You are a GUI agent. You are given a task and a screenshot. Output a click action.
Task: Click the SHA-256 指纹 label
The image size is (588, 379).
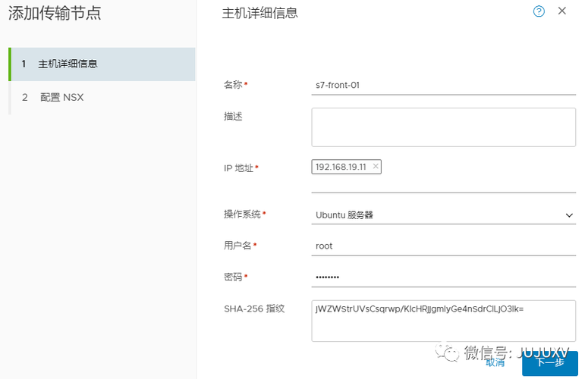pyautogui.click(x=254, y=309)
